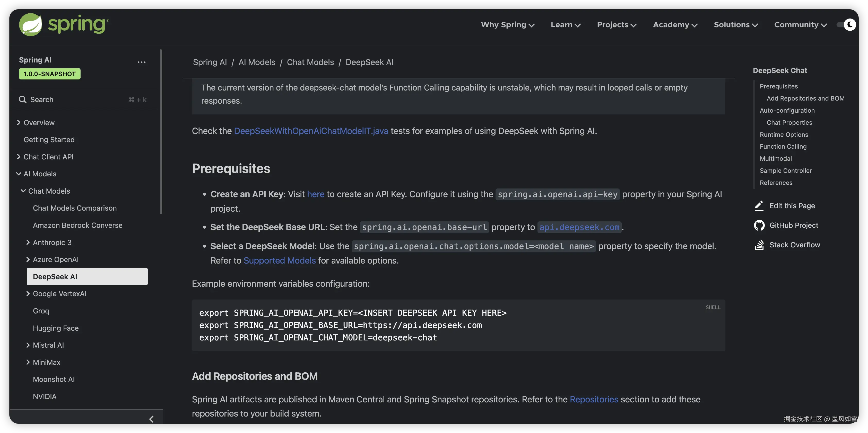Image resolution: width=868 pixels, height=433 pixels.
Task: Click the Spring leaf logo
Action: (x=30, y=25)
